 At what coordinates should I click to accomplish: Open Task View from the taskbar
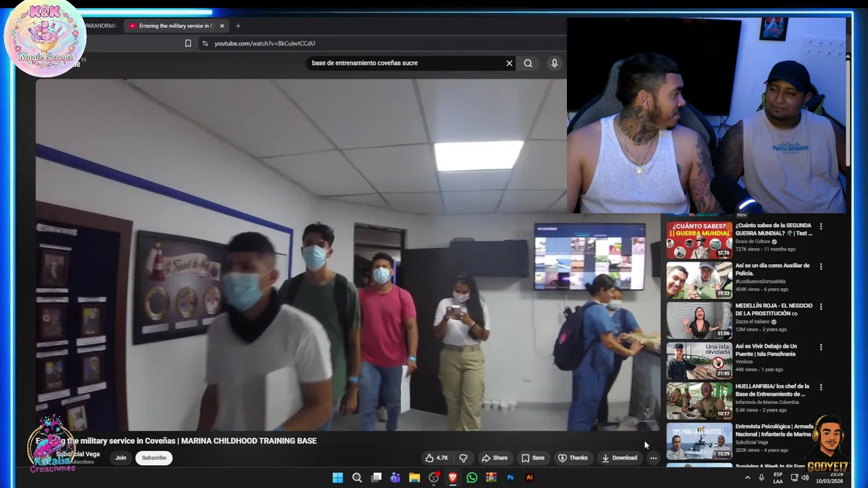pyautogui.click(x=376, y=477)
